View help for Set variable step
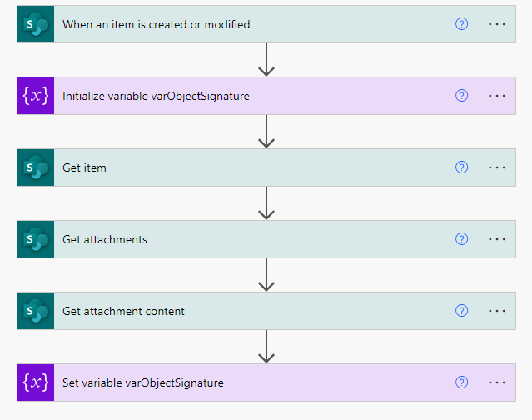The height and width of the screenshot is (420, 532). 461,382
